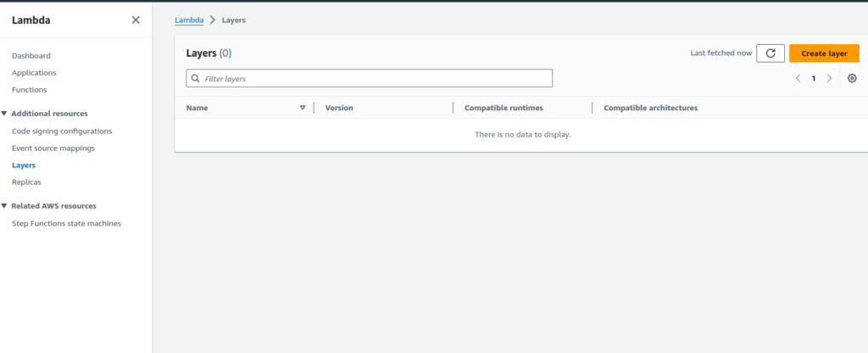Click the refresh layers icon button
868x353 pixels.
point(770,53)
